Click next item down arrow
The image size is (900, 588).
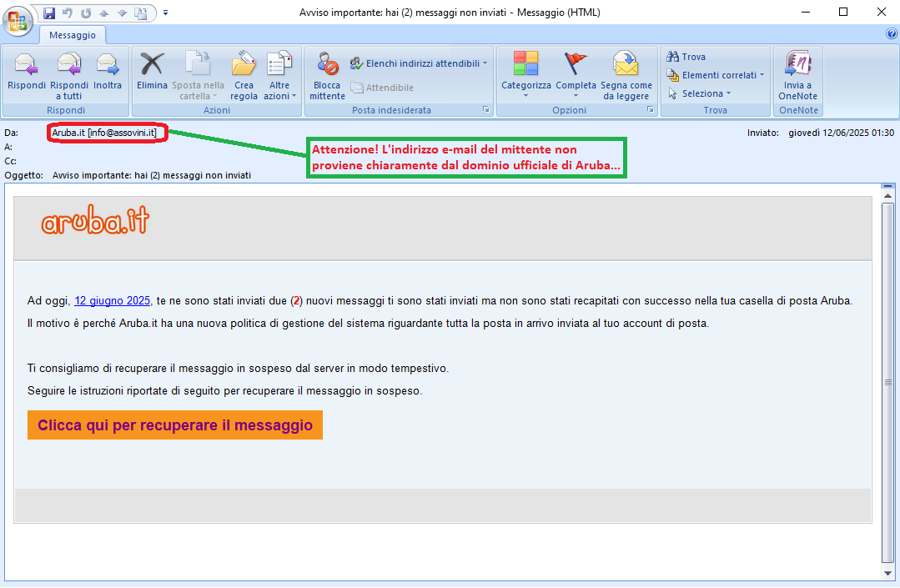(123, 13)
